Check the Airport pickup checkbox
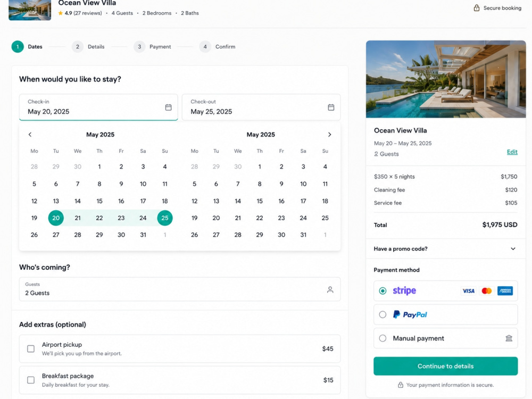532x399 pixels. pyautogui.click(x=31, y=349)
